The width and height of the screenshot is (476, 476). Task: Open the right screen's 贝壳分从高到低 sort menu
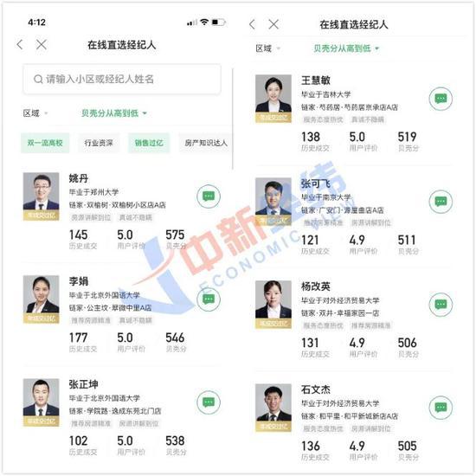click(x=346, y=48)
